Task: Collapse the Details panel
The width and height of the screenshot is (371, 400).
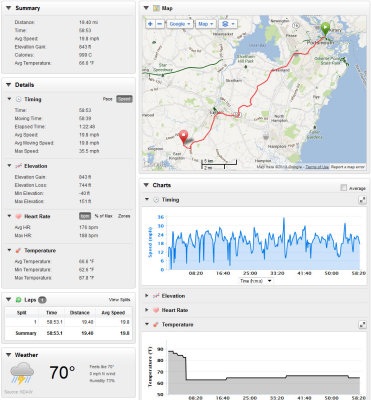Action: (x=8, y=85)
